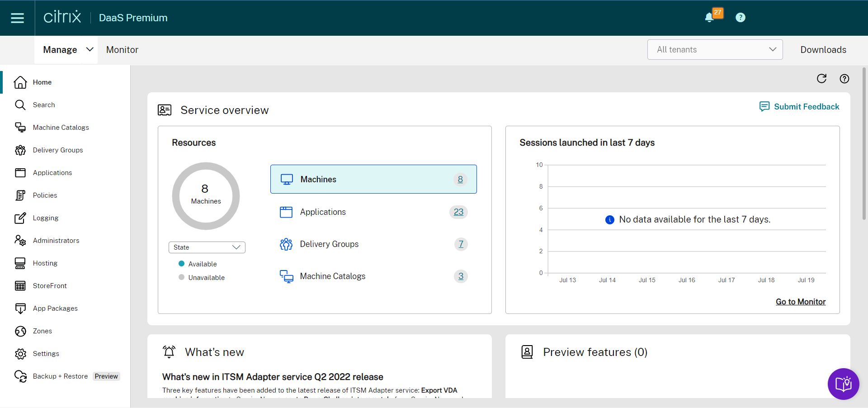The width and height of the screenshot is (868, 408).
Task: Click the help question mark in header
Action: [740, 18]
